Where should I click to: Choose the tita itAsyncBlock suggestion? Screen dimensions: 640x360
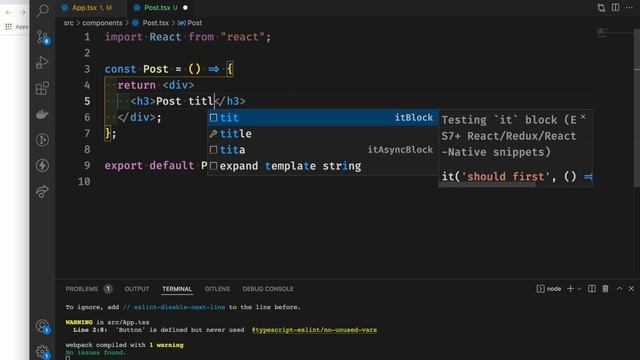(322, 150)
